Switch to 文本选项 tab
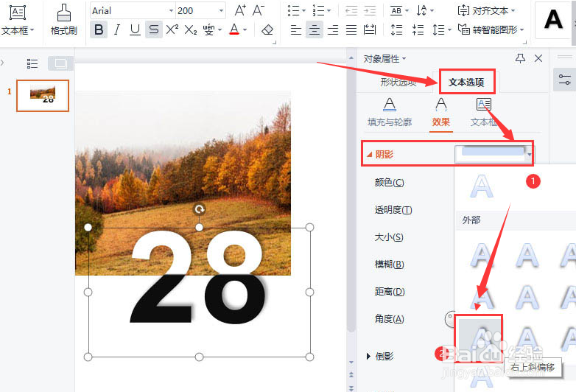This screenshot has height=392, width=576. (x=466, y=83)
